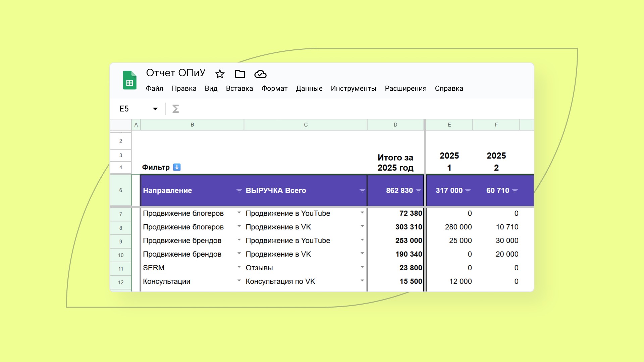Image resolution: width=644 pixels, height=362 pixels.
Task: Select column F header
Action: click(496, 125)
